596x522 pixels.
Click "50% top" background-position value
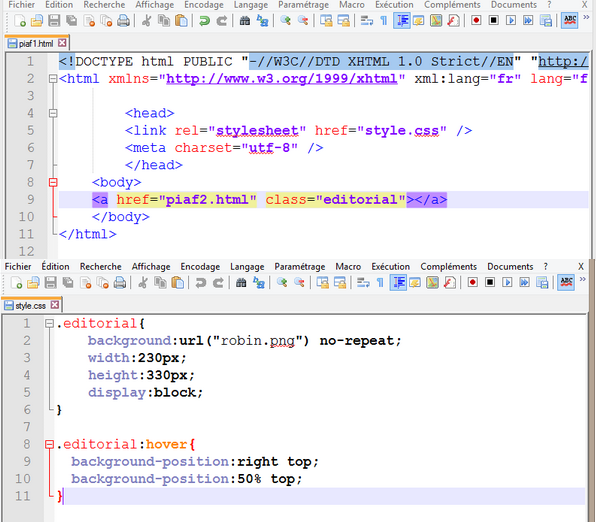pos(266,479)
